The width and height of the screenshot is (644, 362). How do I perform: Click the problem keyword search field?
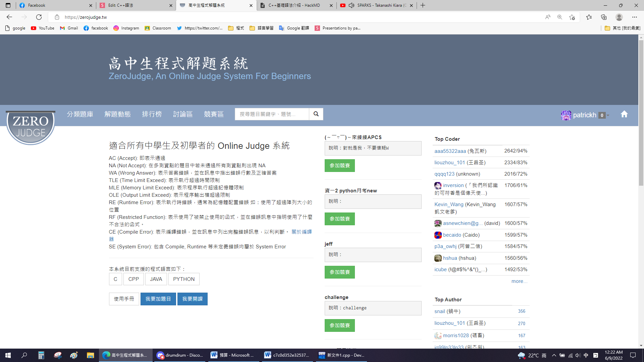coord(272,114)
